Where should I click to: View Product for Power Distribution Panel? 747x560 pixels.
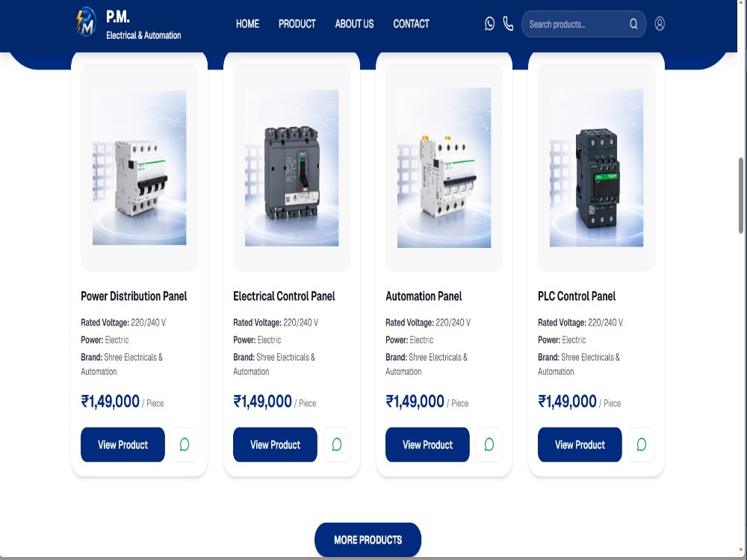[x=123, y=444]
